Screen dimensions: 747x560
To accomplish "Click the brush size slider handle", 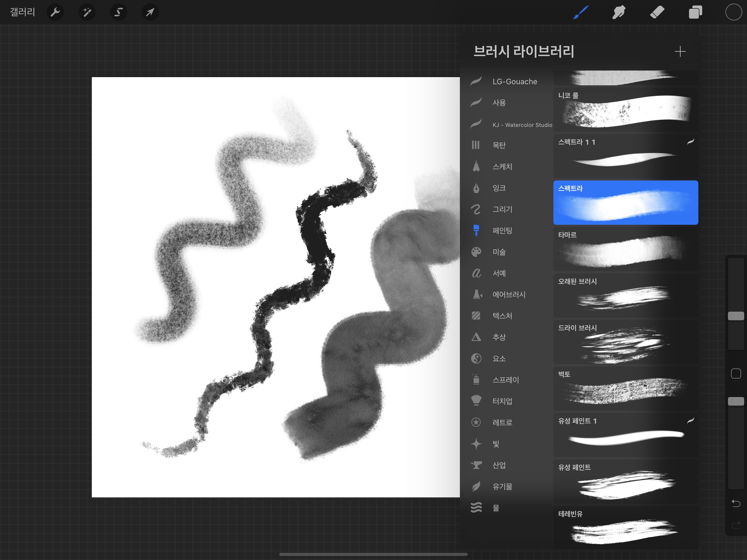I will 736,316.
